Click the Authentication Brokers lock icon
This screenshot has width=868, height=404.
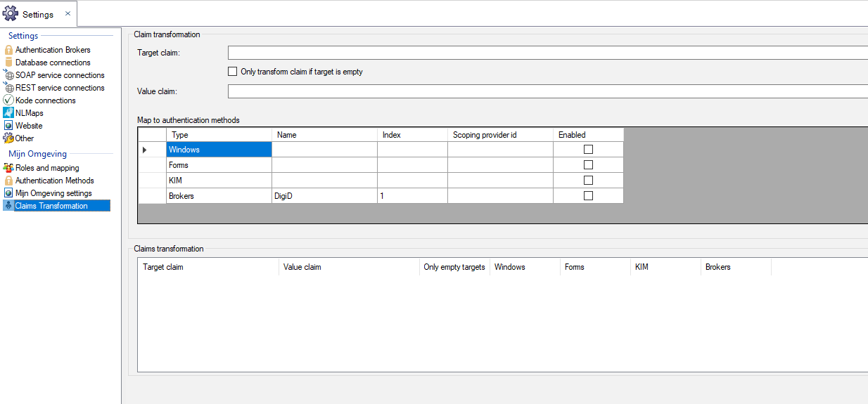coord(8,50)
